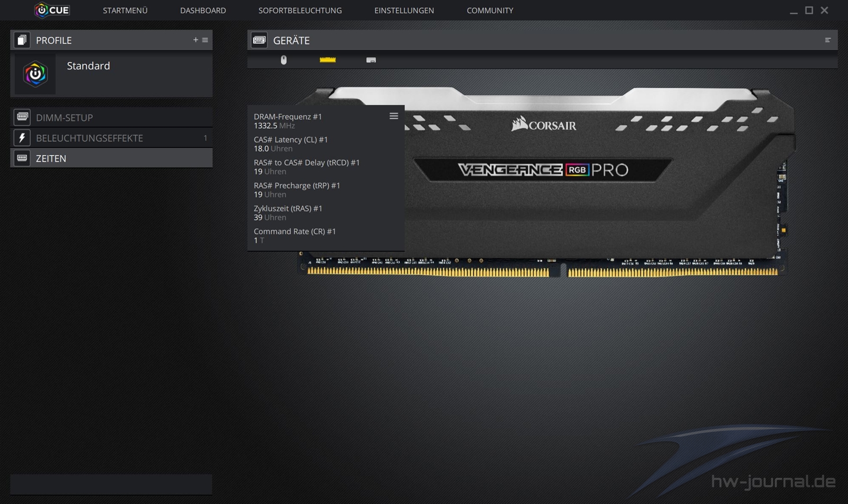
Task: Click the lighting effects count 1
Action: coord(206,138)
